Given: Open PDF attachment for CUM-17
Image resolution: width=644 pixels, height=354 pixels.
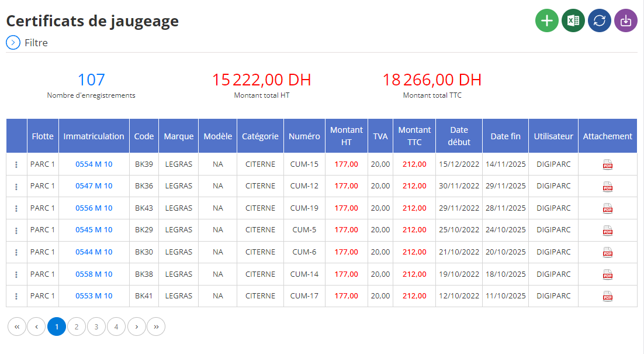Looking at the screenshot, I should (607, 296).
